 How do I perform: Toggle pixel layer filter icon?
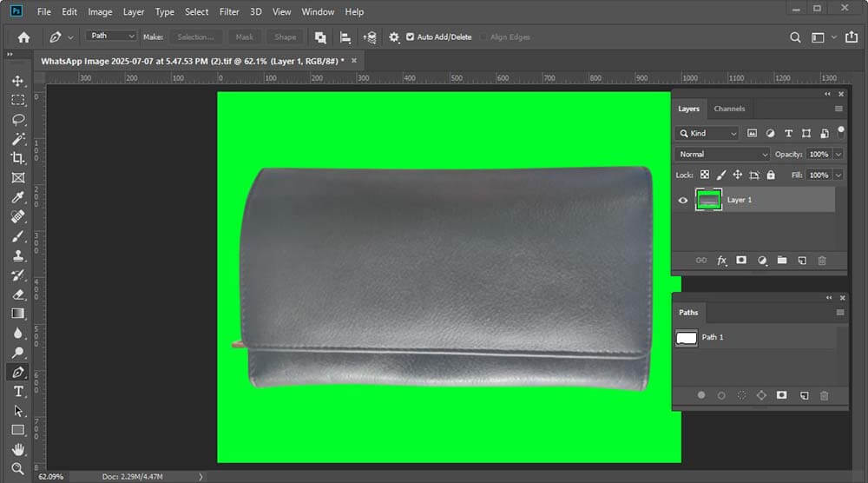tap(752, 133)
